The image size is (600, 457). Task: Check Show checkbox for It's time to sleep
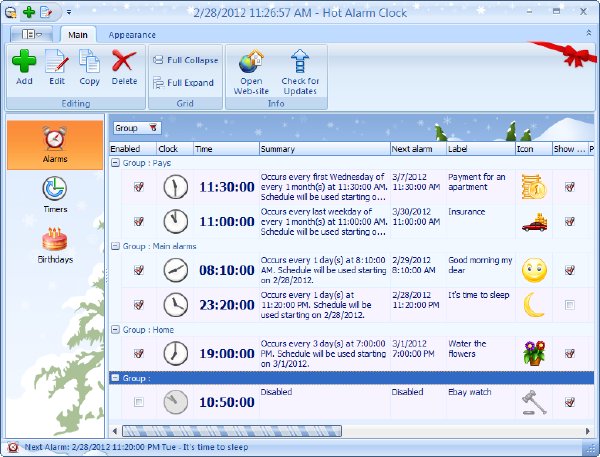[570, 305]
